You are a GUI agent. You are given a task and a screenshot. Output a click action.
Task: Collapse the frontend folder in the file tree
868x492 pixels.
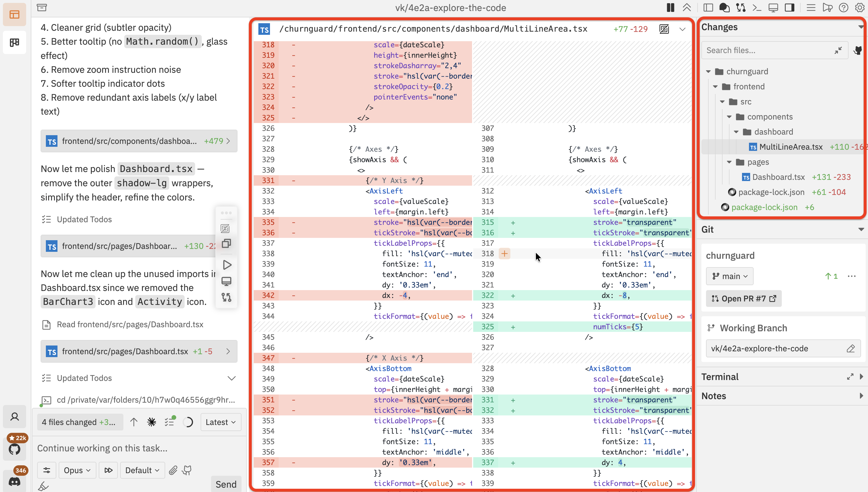click(x=715, y=86)
